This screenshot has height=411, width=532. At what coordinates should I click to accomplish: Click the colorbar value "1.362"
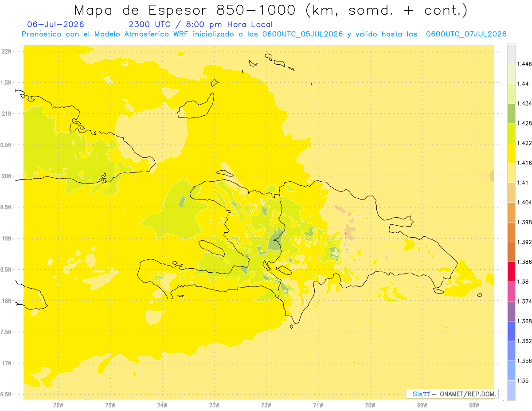coord(524,341)
